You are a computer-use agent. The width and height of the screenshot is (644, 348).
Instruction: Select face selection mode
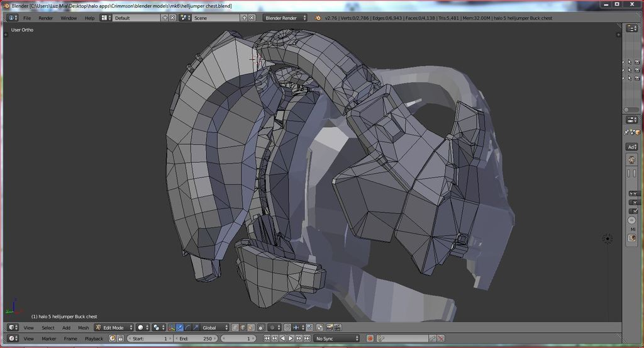click(x=251, y=328)
